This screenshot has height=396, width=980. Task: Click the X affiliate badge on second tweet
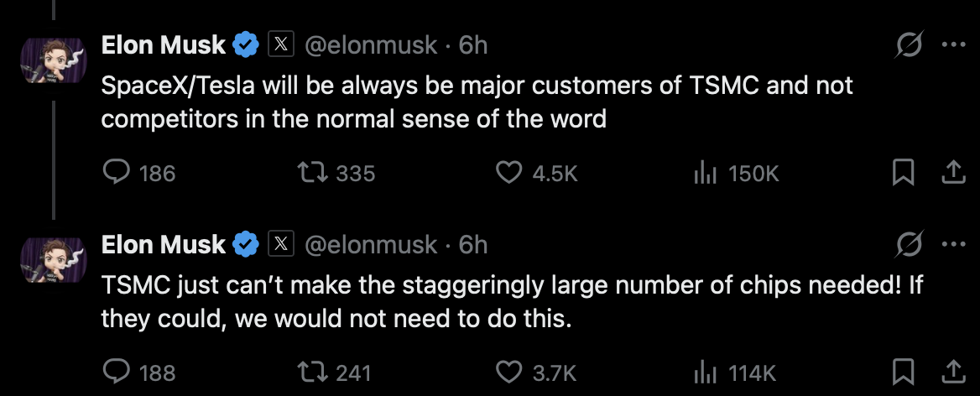click(280, 245)
